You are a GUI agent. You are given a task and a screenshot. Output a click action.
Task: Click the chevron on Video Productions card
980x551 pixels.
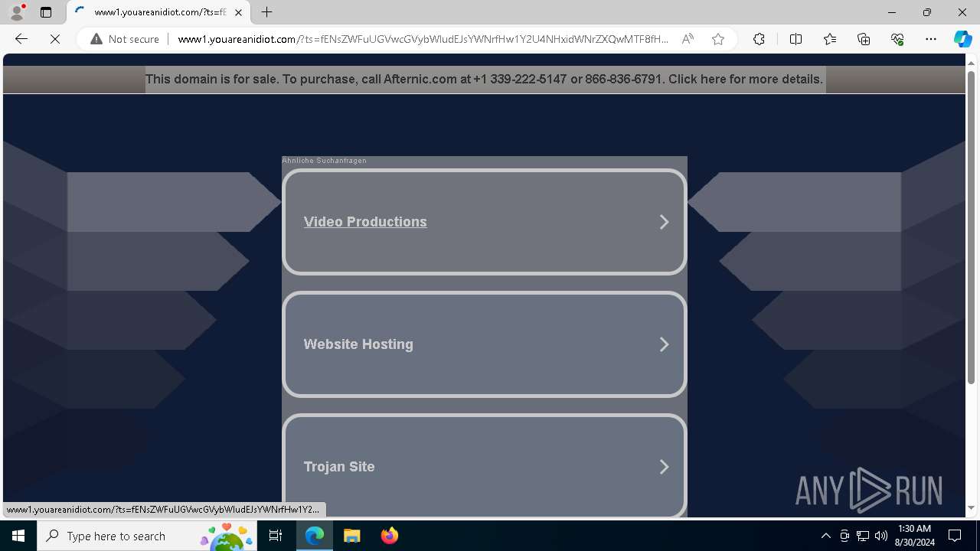[x=664, y=222]
